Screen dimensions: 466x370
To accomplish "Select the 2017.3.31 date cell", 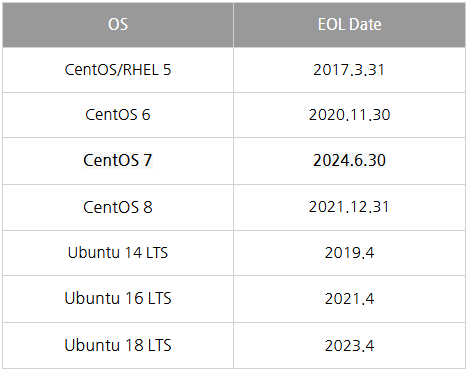I will tap(349, 70).
